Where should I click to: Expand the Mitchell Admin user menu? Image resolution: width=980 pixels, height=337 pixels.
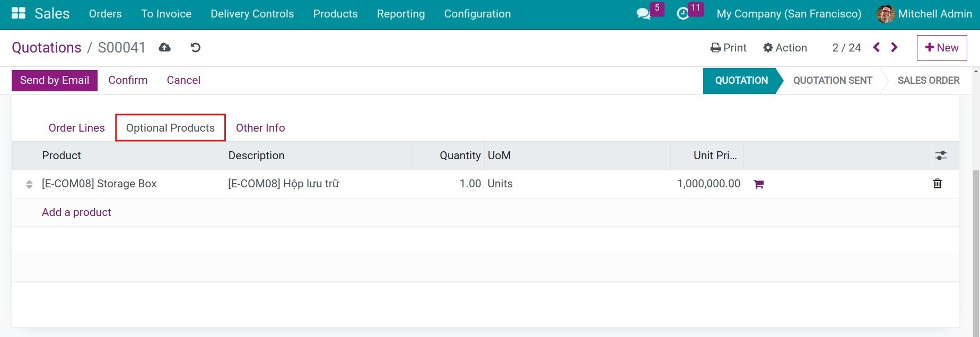click(x=924, y=14)
